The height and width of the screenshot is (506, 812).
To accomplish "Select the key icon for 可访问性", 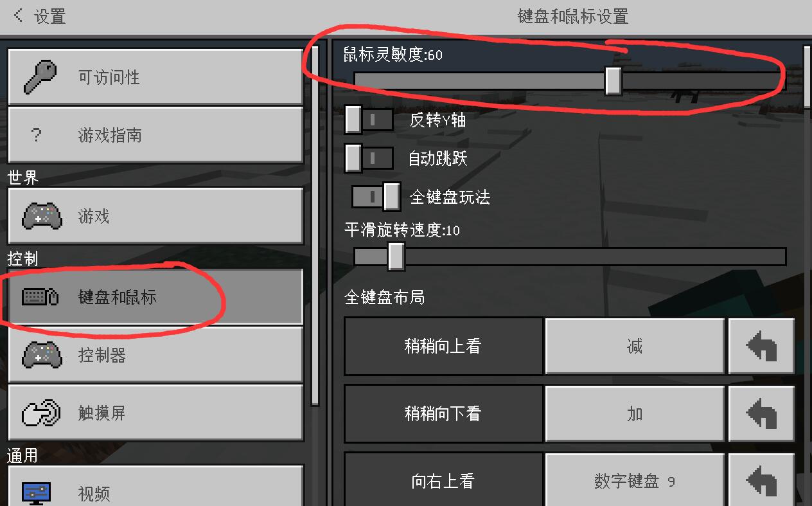I will pyautogui.click(x=40, y=77).
